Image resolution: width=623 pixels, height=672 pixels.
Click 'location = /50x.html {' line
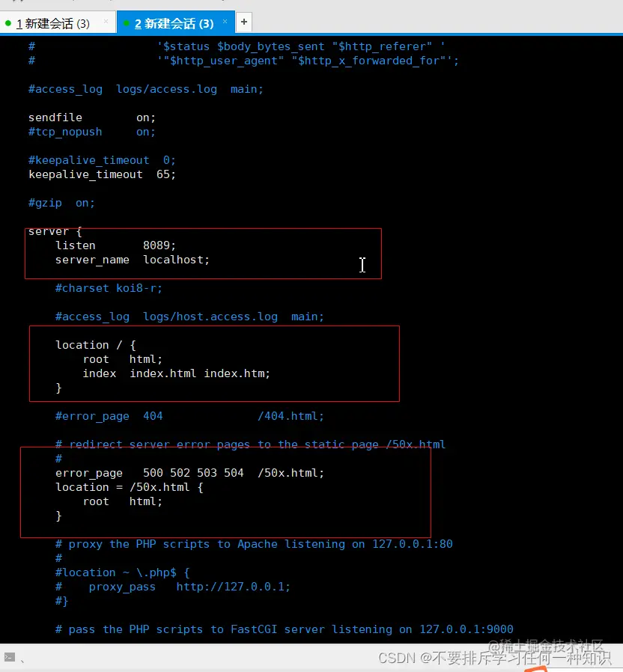[x=130, y=487]
